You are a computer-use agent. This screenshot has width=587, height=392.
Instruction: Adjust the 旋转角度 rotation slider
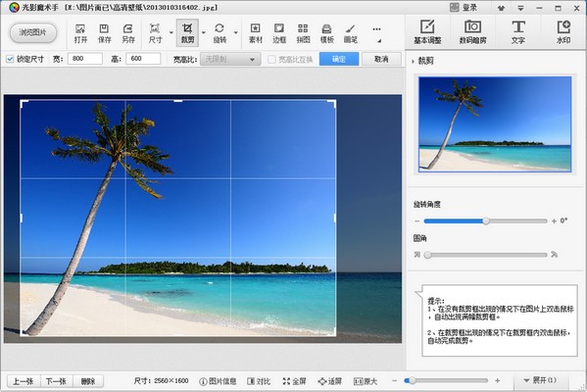[485, 221]
